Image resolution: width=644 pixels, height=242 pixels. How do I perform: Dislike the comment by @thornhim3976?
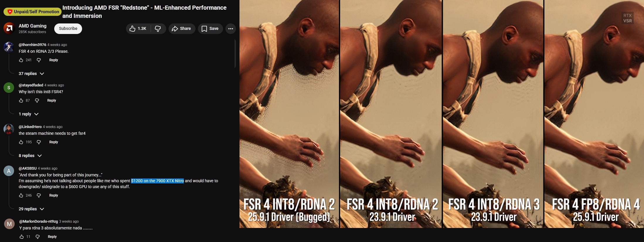(x=39, y=60)
